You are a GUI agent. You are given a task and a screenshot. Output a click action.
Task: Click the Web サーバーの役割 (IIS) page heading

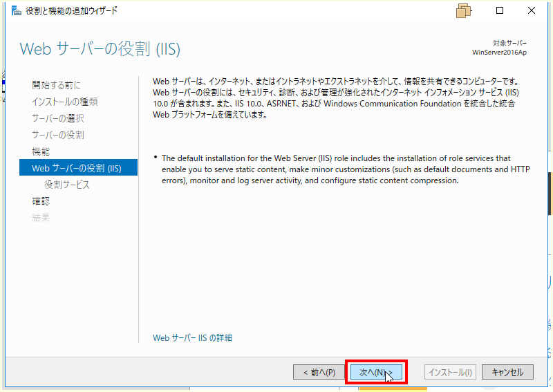click(x=100, y=48)
